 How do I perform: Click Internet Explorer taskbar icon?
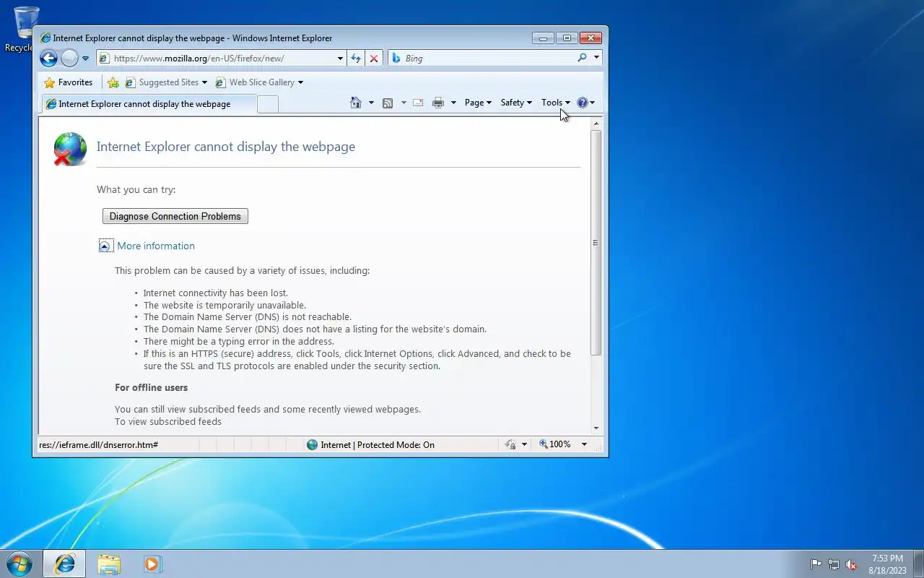pyautogui.click(x=64, y=564)
